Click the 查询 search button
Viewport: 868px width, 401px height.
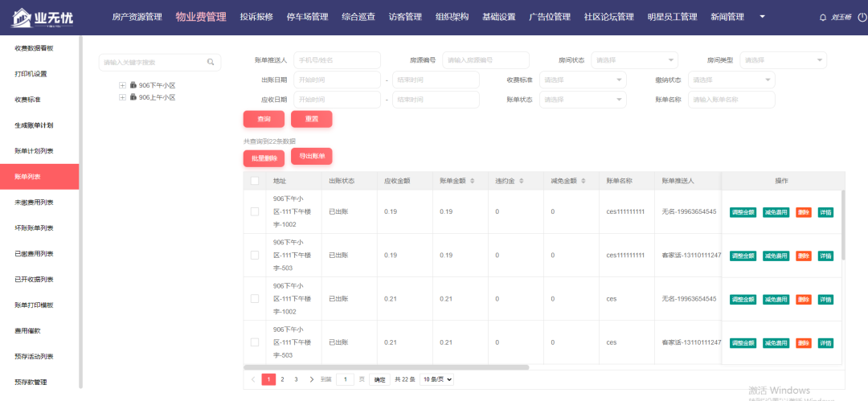[x=264, y=119]
